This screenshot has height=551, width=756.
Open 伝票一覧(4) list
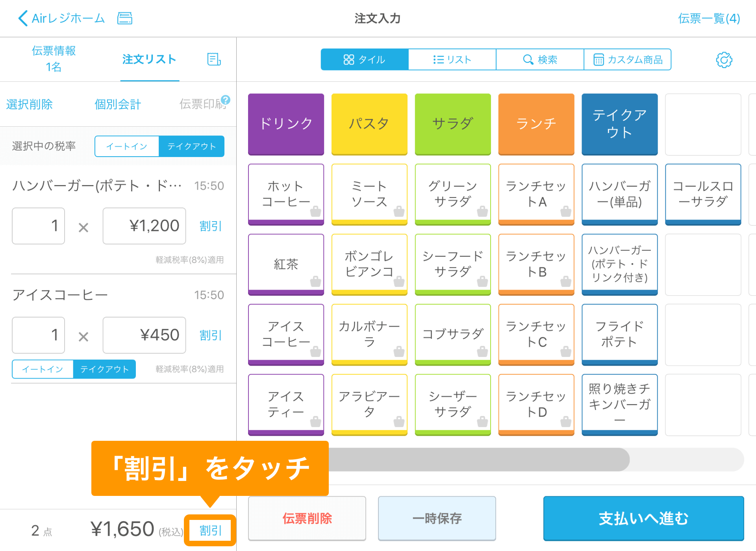point(709,18)
